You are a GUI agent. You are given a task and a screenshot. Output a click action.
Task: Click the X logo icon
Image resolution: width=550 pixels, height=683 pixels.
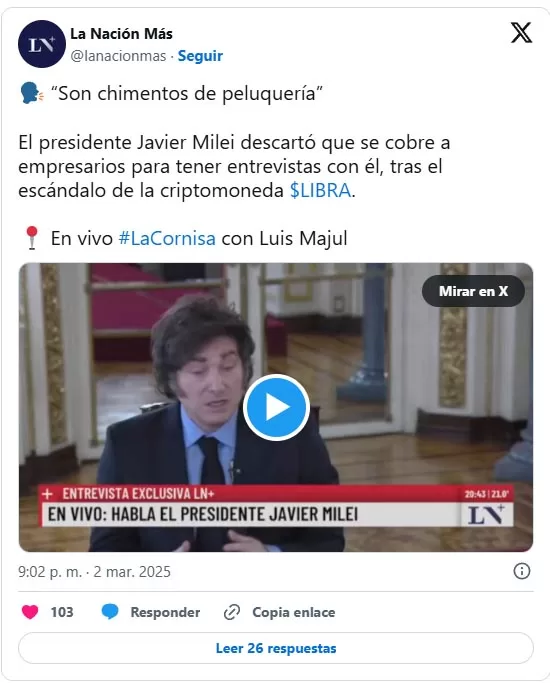click(521, 33)
